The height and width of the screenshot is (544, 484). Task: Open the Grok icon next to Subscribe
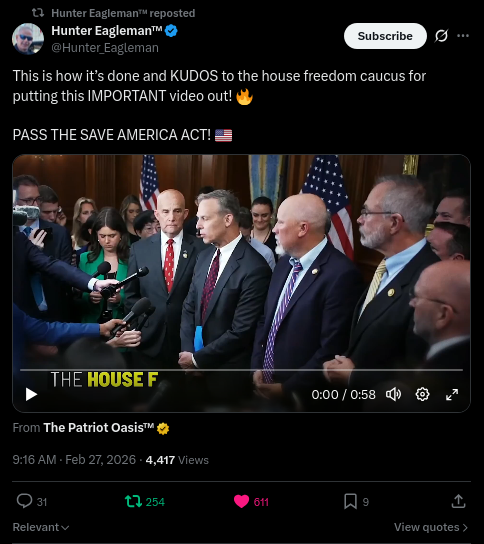pos(441,36)
